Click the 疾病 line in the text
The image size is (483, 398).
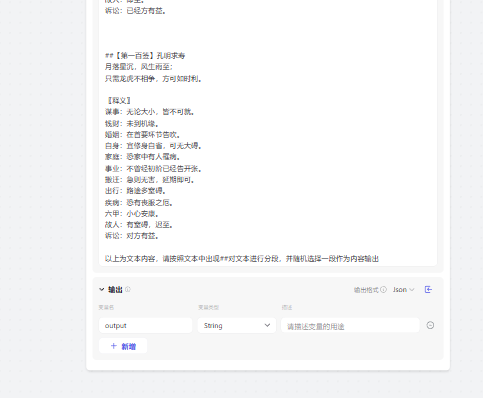(139, 203)
